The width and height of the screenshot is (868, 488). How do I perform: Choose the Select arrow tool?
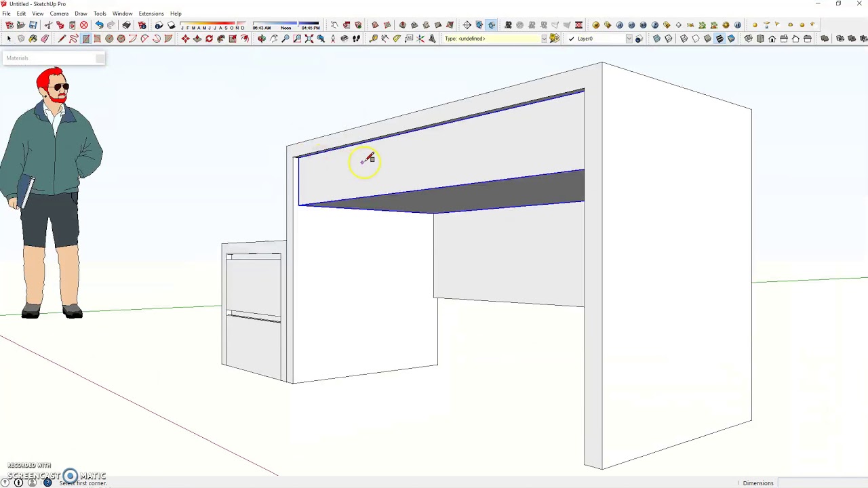point(9,39)
